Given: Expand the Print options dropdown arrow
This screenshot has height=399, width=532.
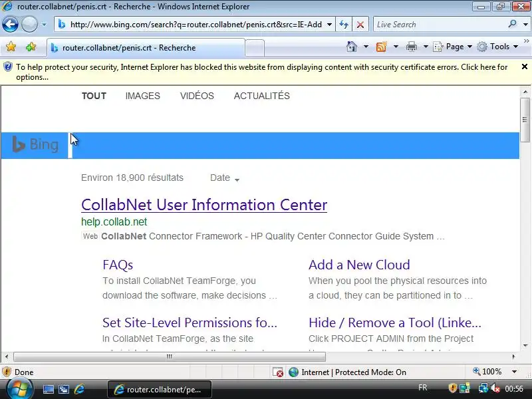Looking at the screenshot, I should tap(426, 47).
